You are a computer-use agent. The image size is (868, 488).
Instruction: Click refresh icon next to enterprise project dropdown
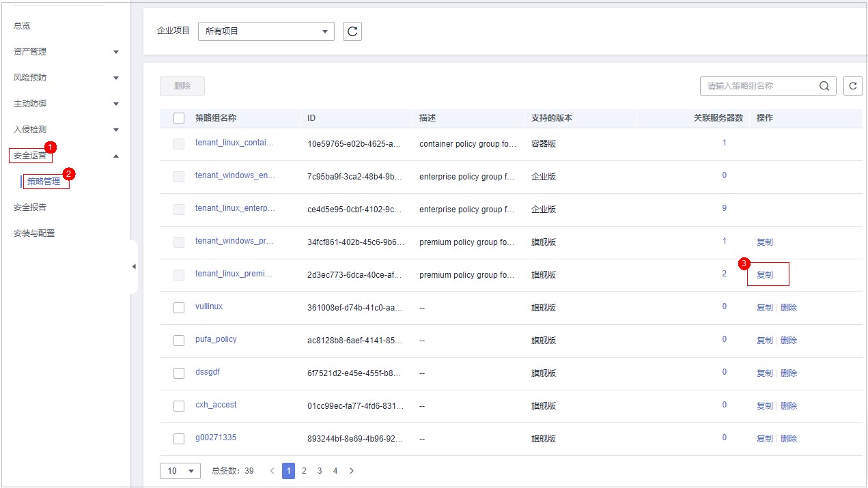click(x=352, y=31)
